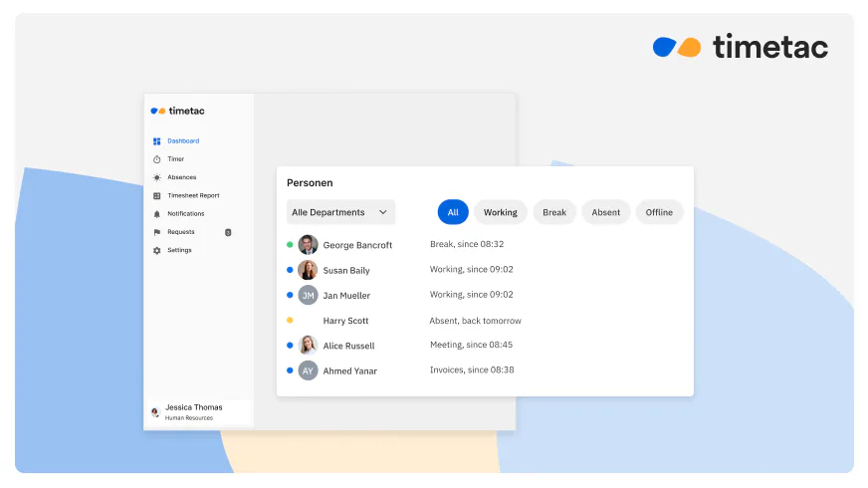
Task: Open the Alle Departments dropdown
Action: point(340,212)
